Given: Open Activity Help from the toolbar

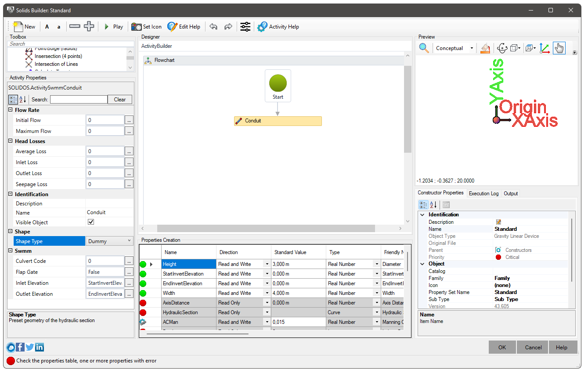Looking at the screenshot, I should (278, 27).
